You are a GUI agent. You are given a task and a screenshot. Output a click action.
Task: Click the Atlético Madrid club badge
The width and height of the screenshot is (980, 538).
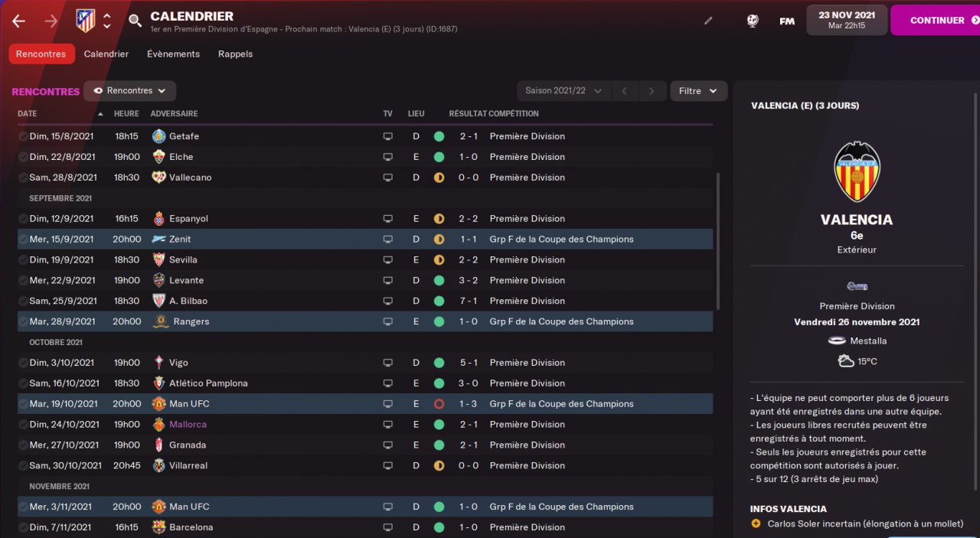85,21
